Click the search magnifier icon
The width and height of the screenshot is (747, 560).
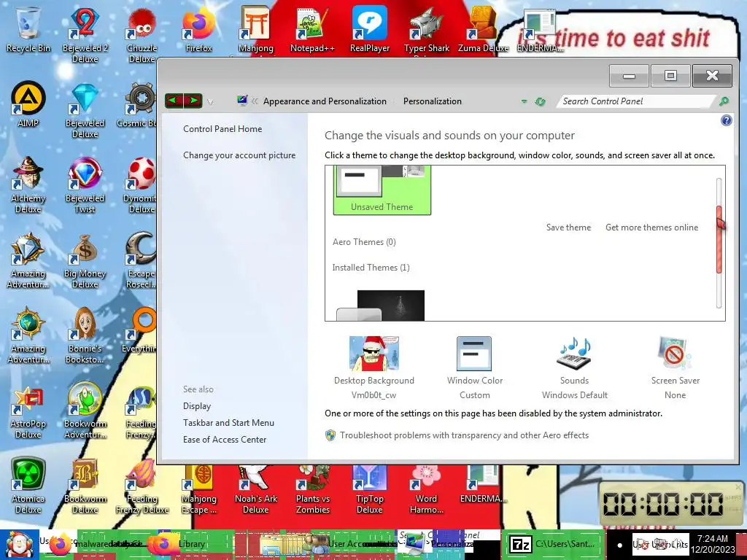click(724, 101)
